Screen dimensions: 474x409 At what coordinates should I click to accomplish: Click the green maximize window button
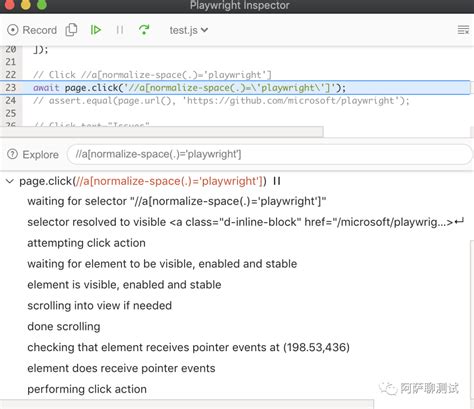click(42, 4)
